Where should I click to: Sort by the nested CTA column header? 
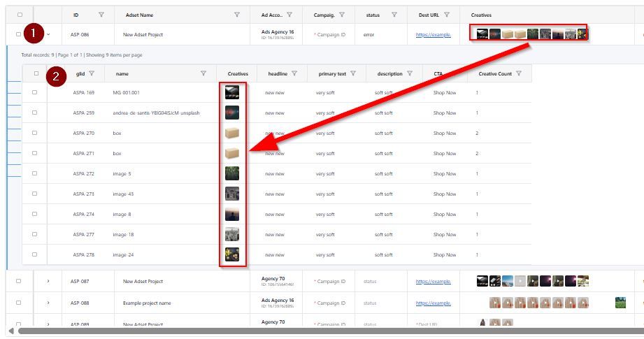tap(438, 73)
